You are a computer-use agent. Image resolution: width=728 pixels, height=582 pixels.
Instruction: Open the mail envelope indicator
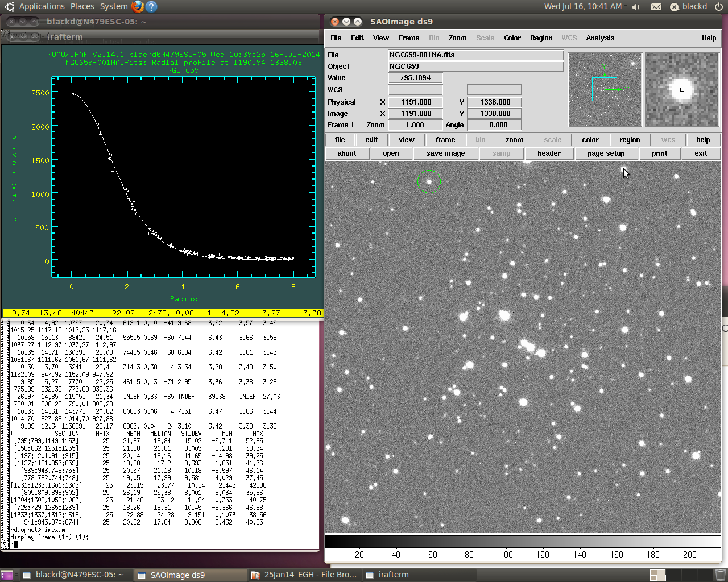(656, 7)
